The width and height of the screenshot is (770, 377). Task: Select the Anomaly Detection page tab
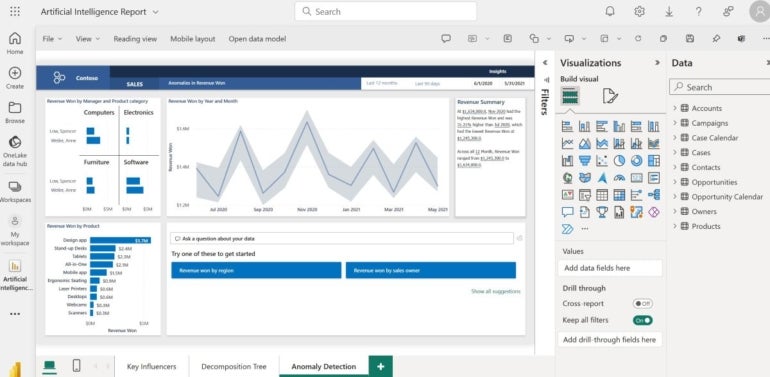[x=324, y=366]
